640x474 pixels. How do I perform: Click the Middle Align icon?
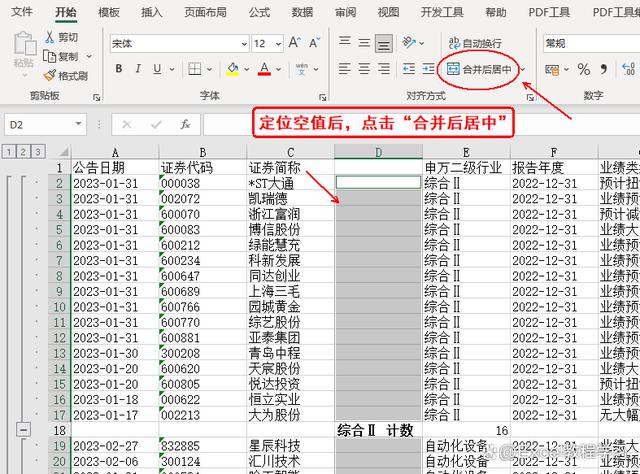click(364, 42)
